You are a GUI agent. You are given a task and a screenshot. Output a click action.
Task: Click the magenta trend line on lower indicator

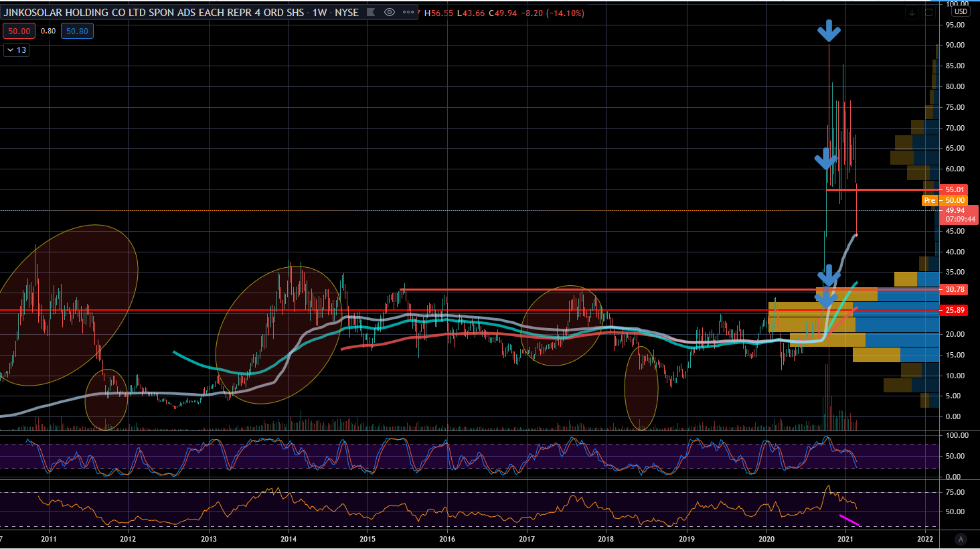tap(849, 520)
